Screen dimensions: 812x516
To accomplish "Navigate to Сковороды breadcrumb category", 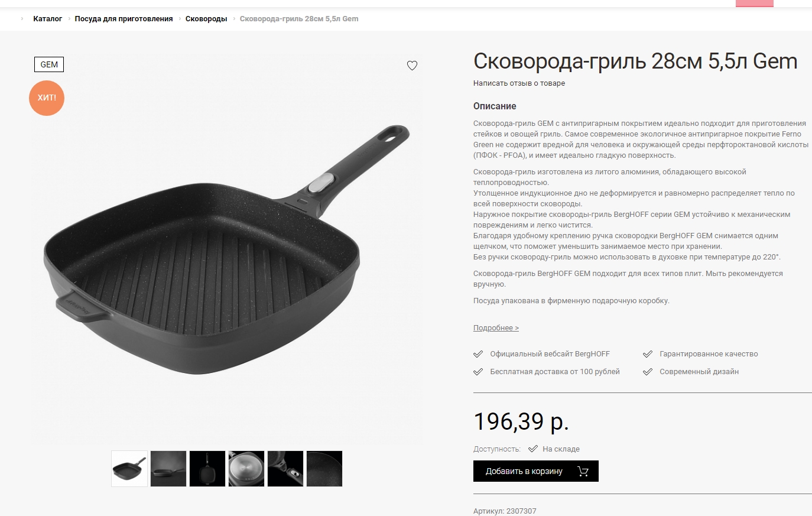I will coord(206,19).
